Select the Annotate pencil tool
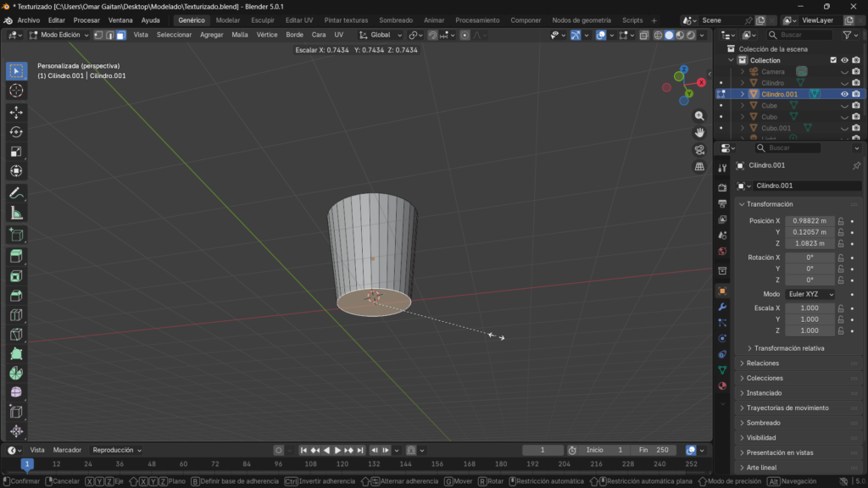 pos(16,192)
